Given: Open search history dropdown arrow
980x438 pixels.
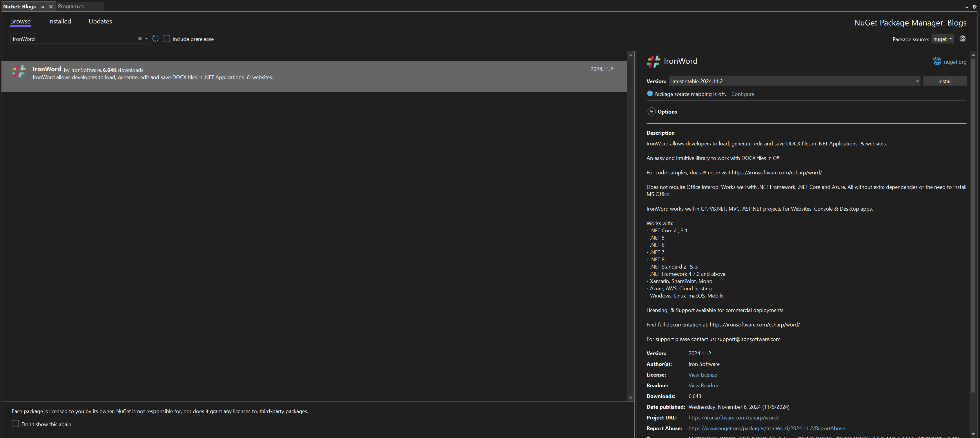Looking at the screenshot, I should point(146,39).
